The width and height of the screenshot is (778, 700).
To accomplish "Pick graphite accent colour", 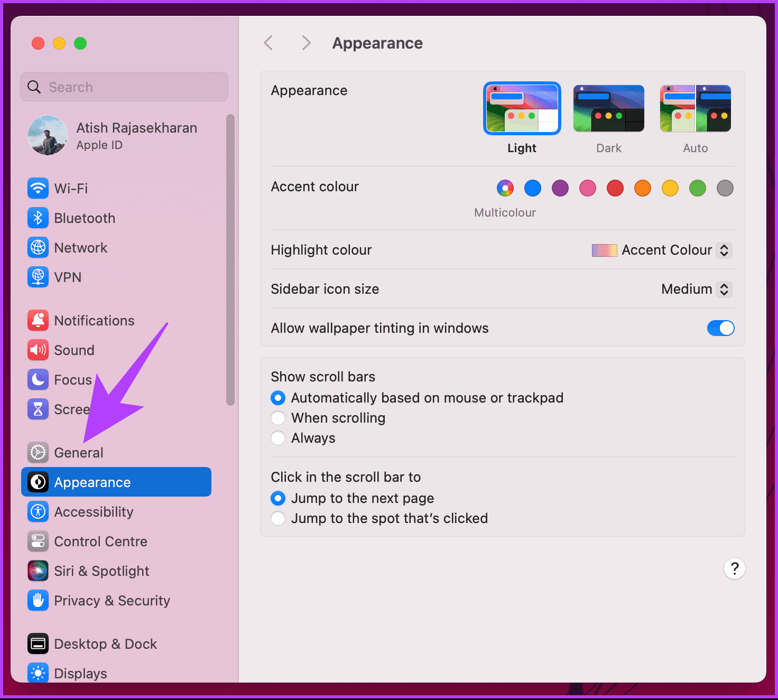I will [x=725, y=188].
